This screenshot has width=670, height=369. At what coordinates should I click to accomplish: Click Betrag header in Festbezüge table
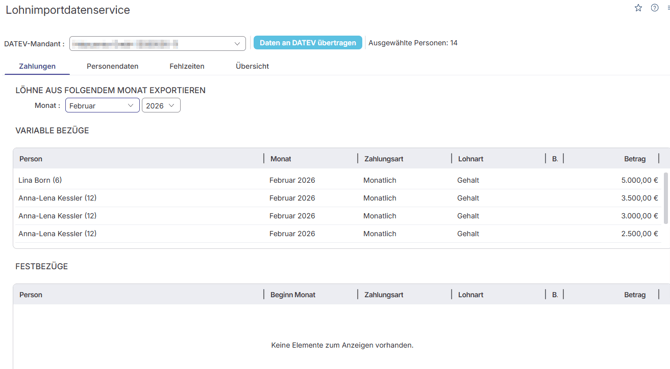click(x=635, y=295)
